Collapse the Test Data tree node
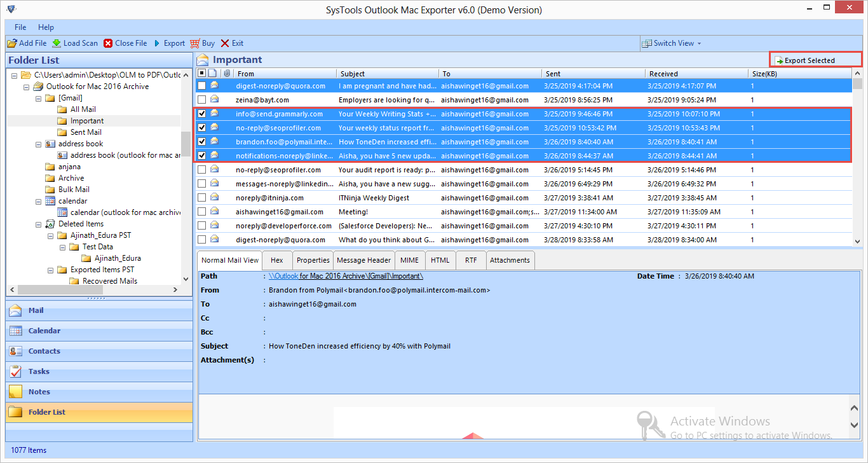 click(62, 247)
